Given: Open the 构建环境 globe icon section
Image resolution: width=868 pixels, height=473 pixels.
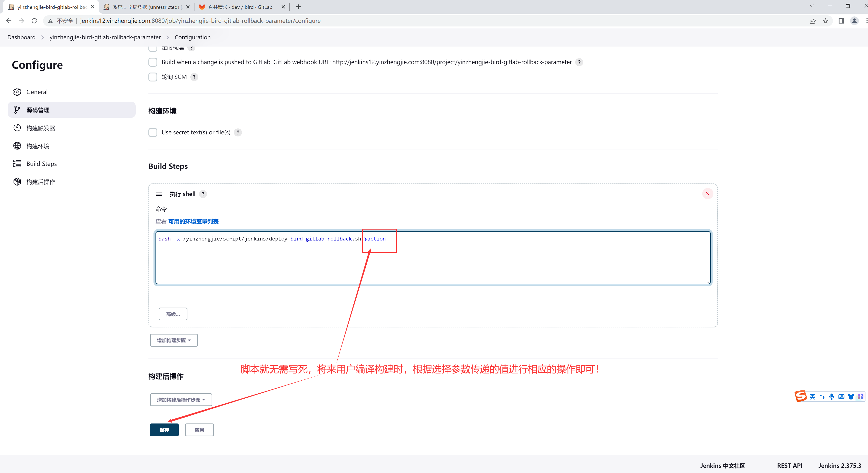Looking at the screenshot, I should 17,146.
